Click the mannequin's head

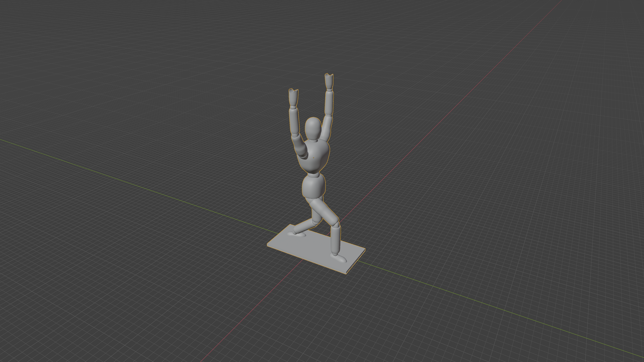click(313, 128)
